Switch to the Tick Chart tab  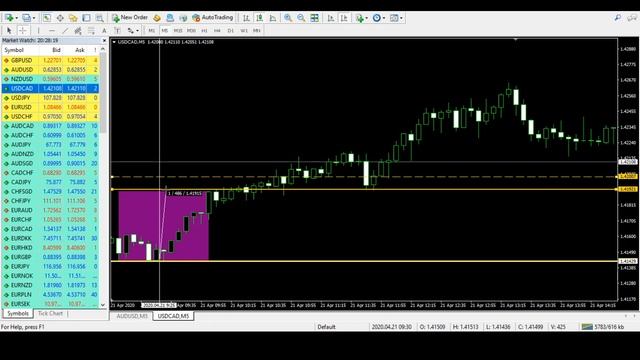tap(50, 313)
